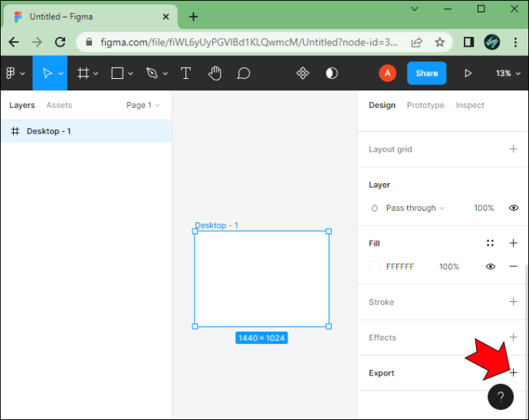This screenshot has width=529, height=420.
Task: Select the Rectangle shape tool
Action: pyautogui.click(x=117, y=74)
